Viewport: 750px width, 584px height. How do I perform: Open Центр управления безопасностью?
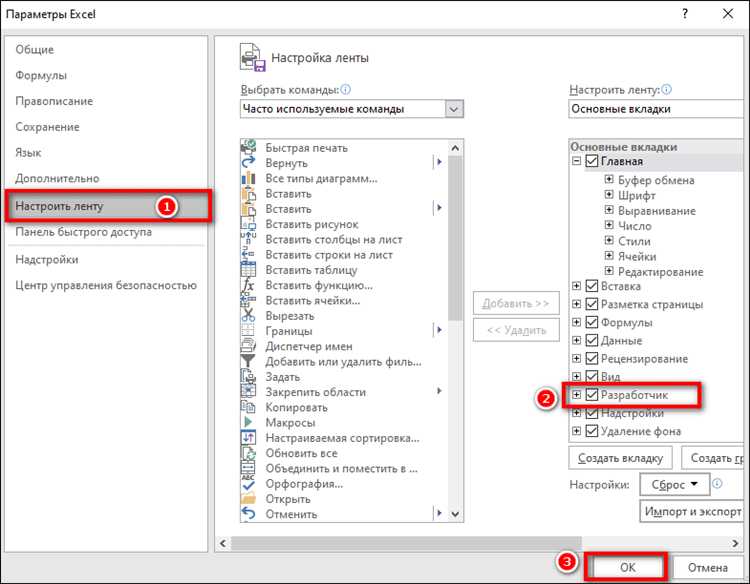pos(106,286)
